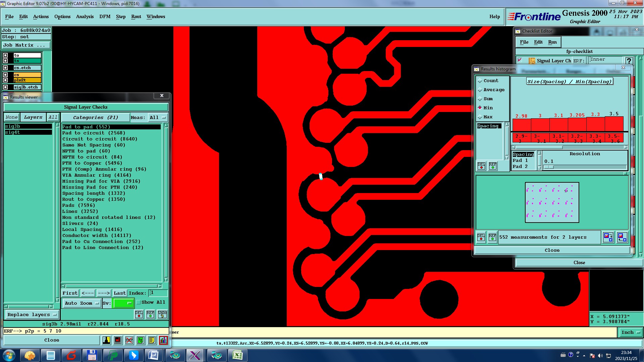Click the histogram chart icon in Results viewer

click(163, 340)
